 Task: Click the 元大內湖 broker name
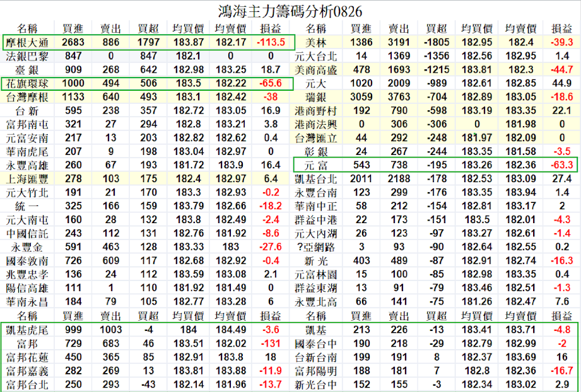click(315, 234)
